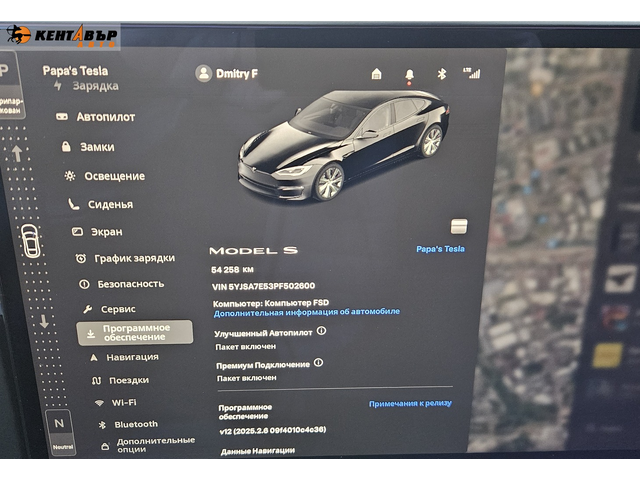Tap the license plate icon under car image
This screenshot has height=480, width=640.
pos(459,227)
